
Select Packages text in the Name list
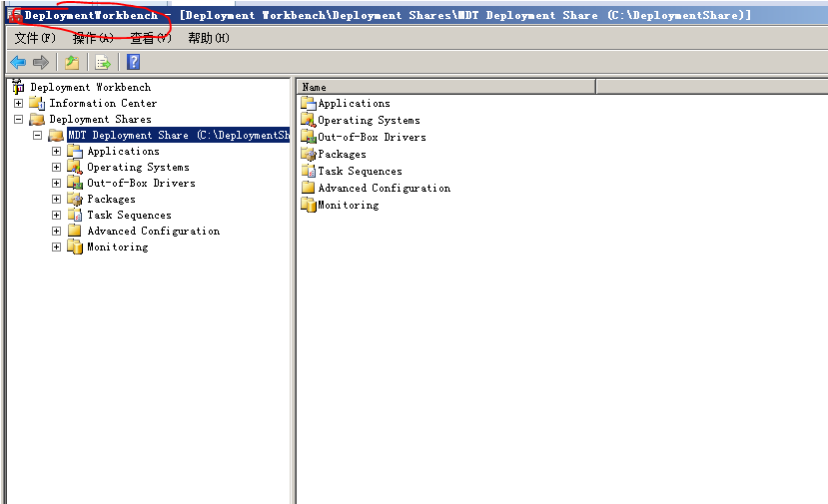[x=342, y=154]
